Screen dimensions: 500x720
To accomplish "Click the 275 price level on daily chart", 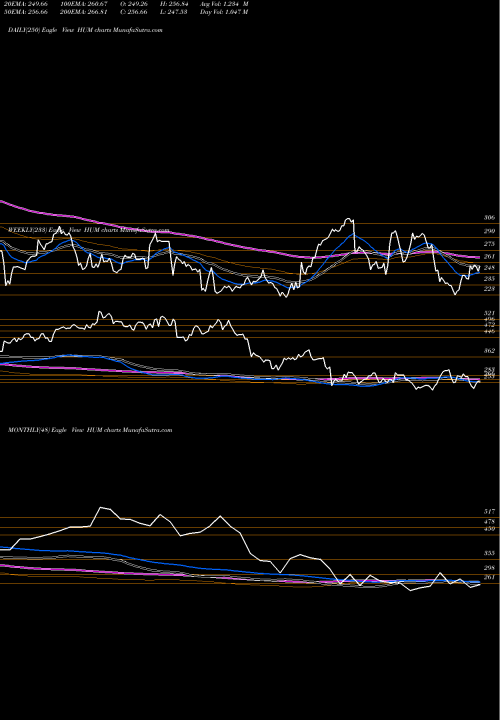I will point(489,244).
